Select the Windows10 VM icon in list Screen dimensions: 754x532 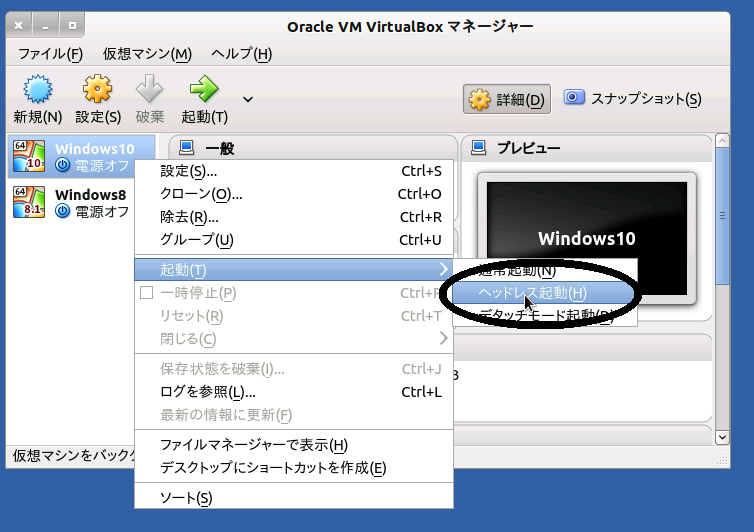[29, 156]
